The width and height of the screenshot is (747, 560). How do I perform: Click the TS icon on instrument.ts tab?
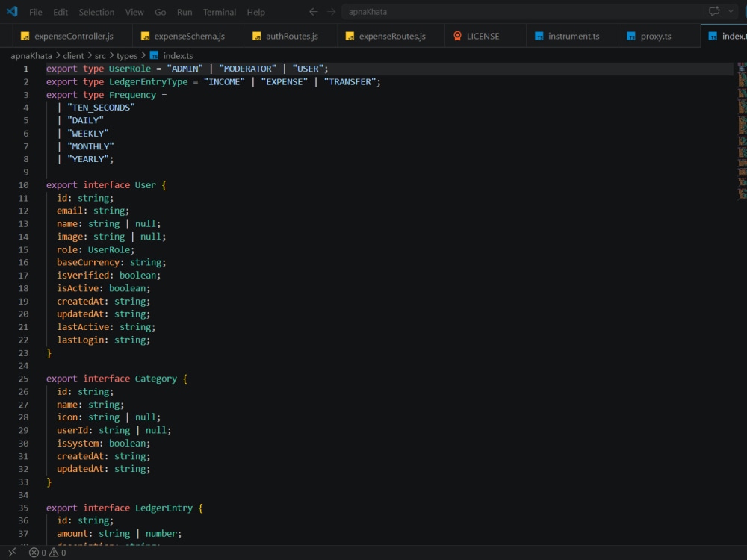coord(539,36)
